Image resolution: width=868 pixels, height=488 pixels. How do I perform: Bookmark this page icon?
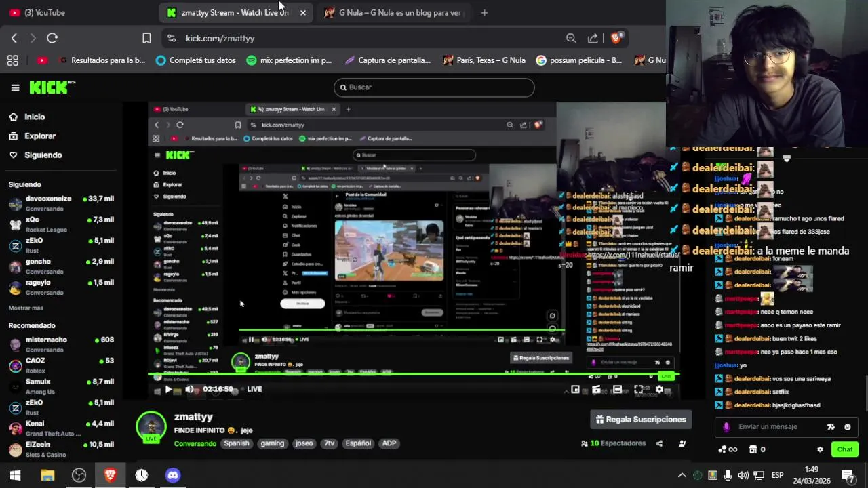(146, 38)
